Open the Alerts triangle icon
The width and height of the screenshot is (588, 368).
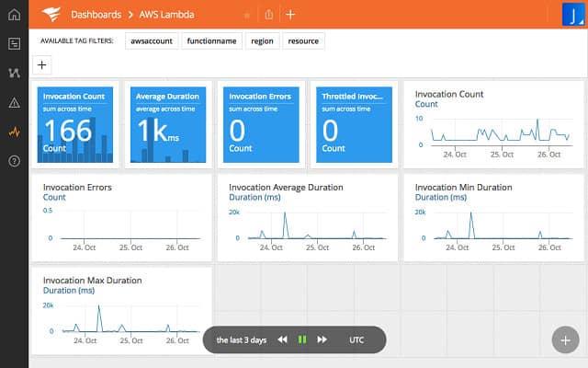point(15,102)
